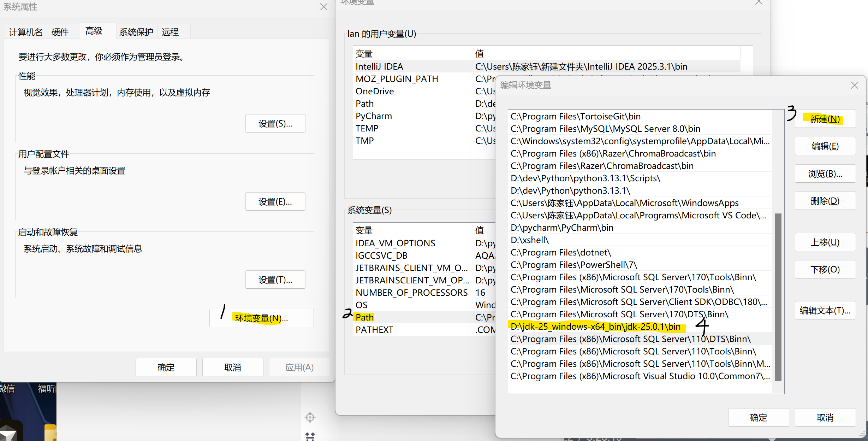The image size is (868, 441).
Task: Click path list vertical scrollbar thumb
Action: click(778, 297)
